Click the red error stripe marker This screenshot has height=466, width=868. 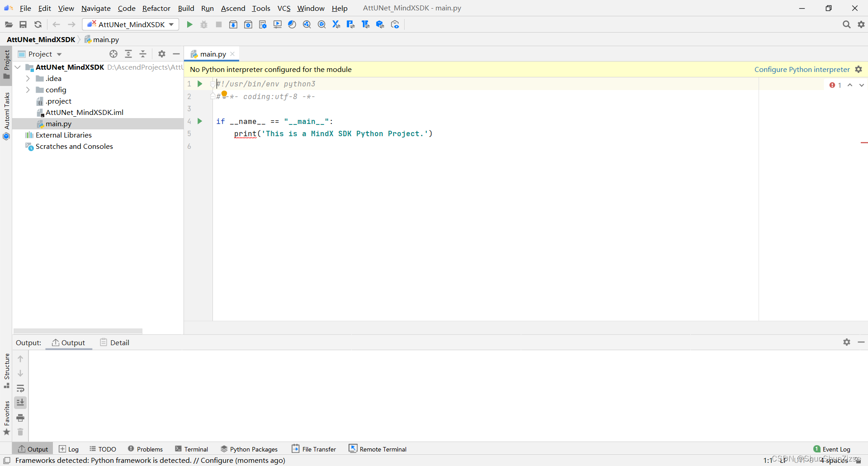864,143
